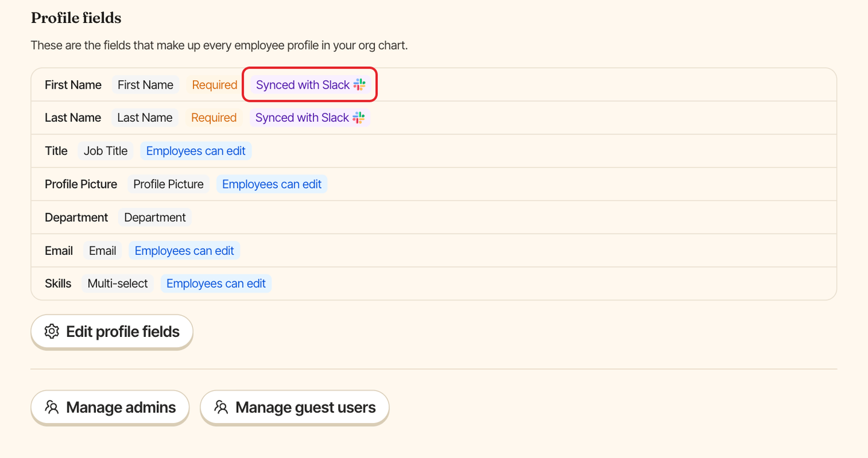
Task: Click the gray Department type badge
Action: tap(155, 217)
